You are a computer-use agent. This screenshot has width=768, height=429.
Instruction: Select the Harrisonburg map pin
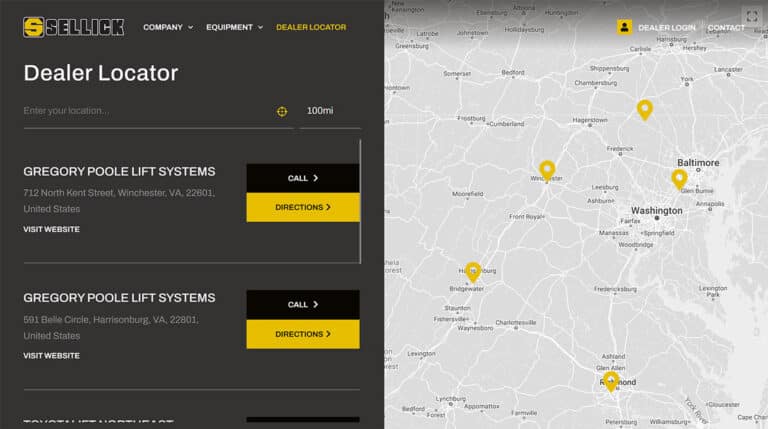click(473, 271)
